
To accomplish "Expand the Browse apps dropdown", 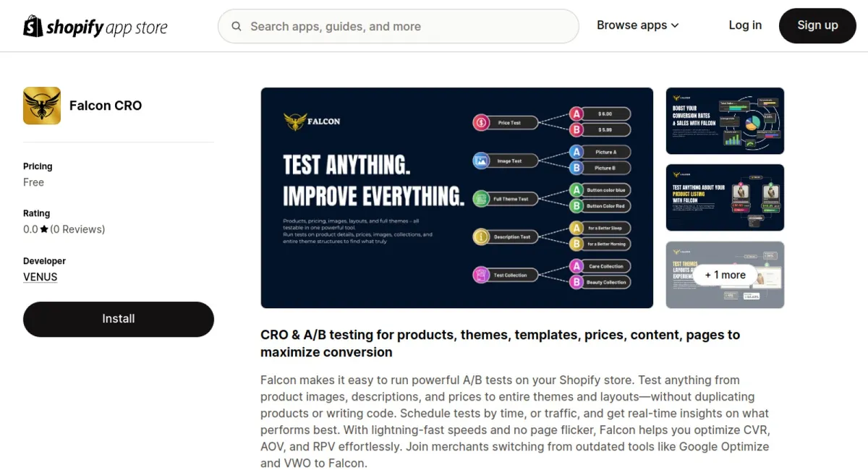I will [638, 25].
